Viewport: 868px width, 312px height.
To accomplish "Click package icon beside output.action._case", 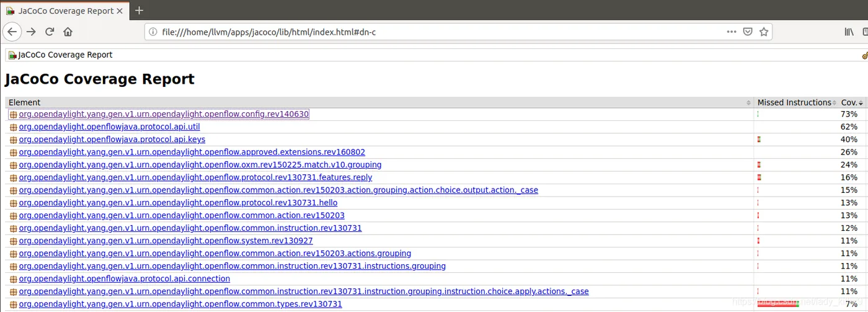I will pos(14,190).
